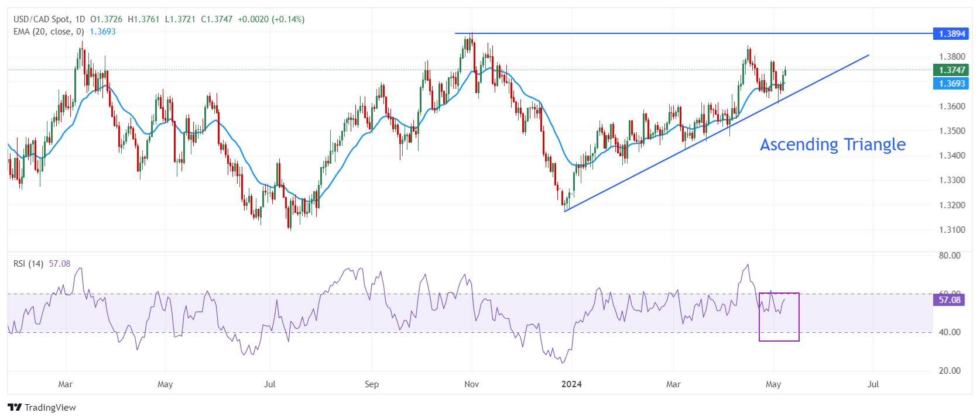Click the purple 57.08 RSI value tag

(950, 300)
